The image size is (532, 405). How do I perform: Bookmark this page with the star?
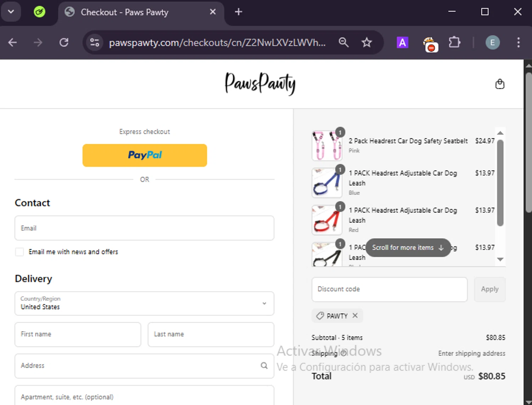(367, 43)
